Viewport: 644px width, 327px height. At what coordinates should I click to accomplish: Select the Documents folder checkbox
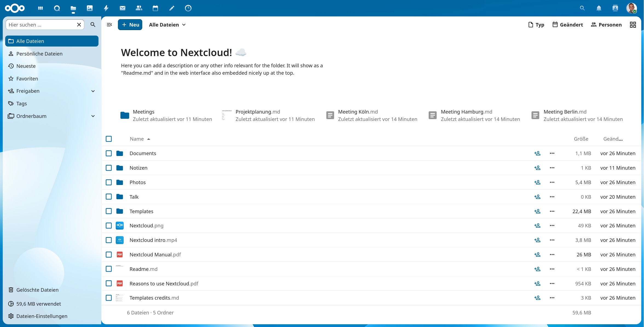pos(109,153)
